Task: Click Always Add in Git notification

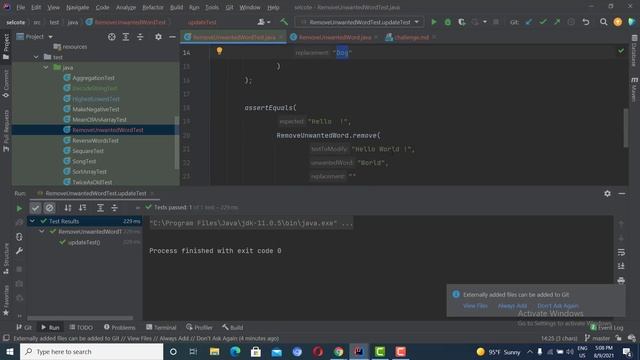Action: tap(513, 306)
